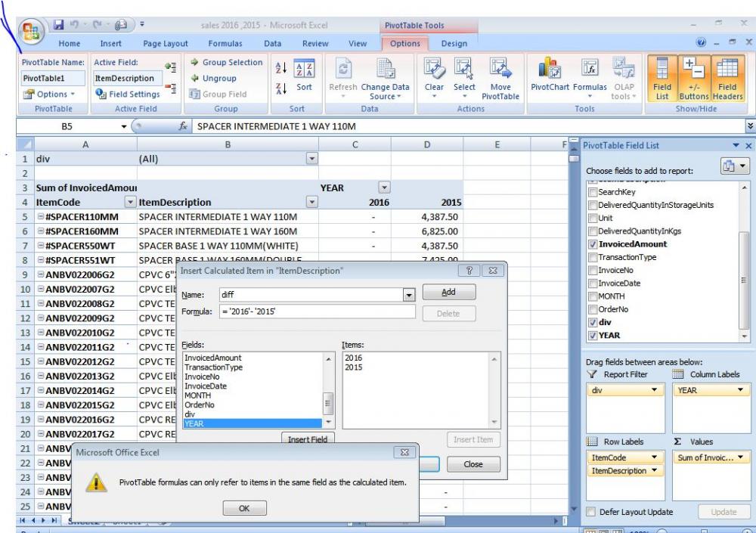Refresh the PivotTable data
This screenshot has width=756, height=533.
(x=342, y=77)
